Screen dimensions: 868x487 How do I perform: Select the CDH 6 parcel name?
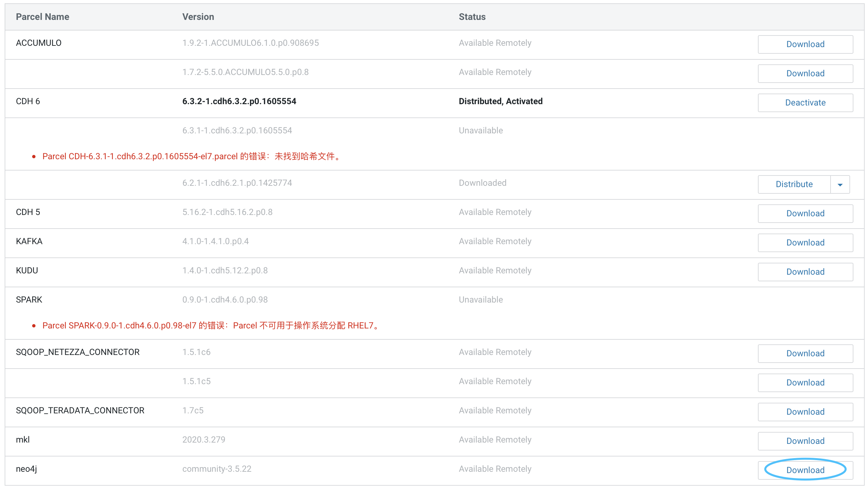coord(28,101)
